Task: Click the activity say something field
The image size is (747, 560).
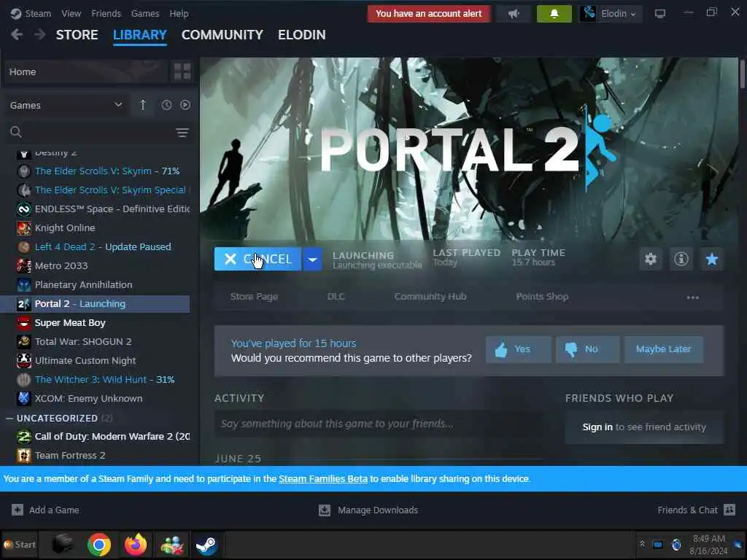Action: pos(379,424)
